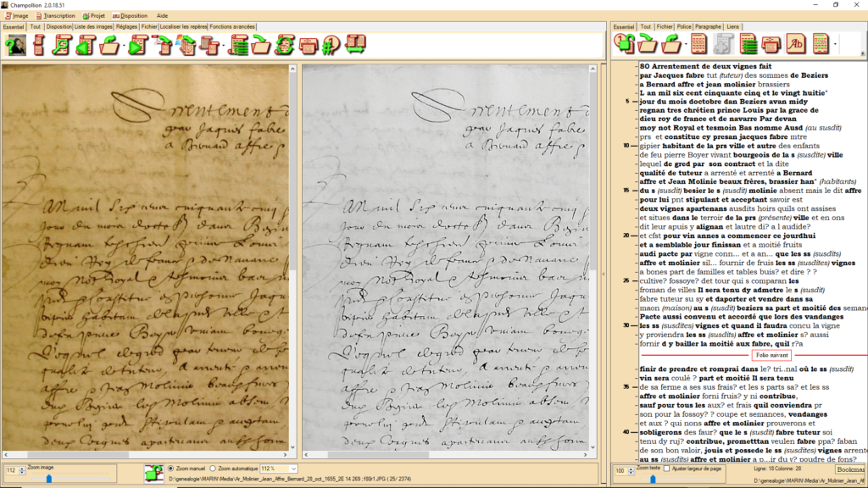The width and height of the screenshot is (868, 488).
Task: Click transcription folder with green up arrow
Action: point(671,44)
